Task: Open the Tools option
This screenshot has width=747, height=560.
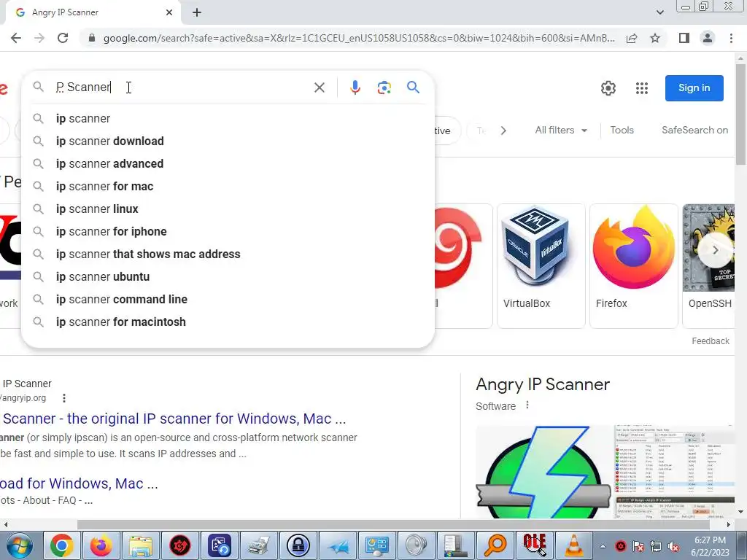Action: coord(622,130)
